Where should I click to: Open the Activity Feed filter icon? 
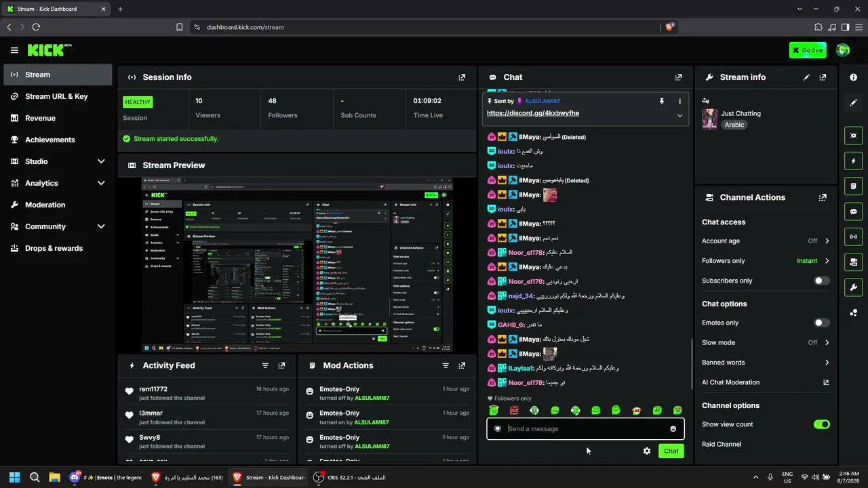coord(265,365)
